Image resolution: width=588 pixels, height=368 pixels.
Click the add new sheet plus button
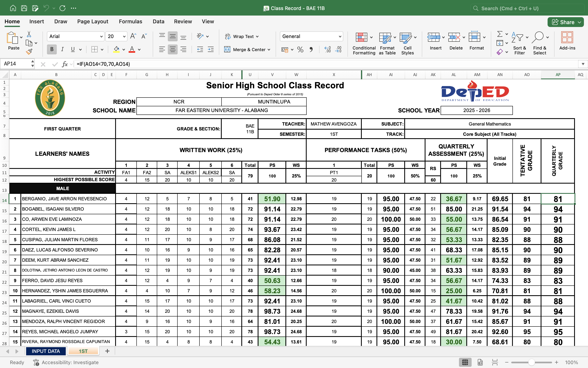click(x=107, y=351)
